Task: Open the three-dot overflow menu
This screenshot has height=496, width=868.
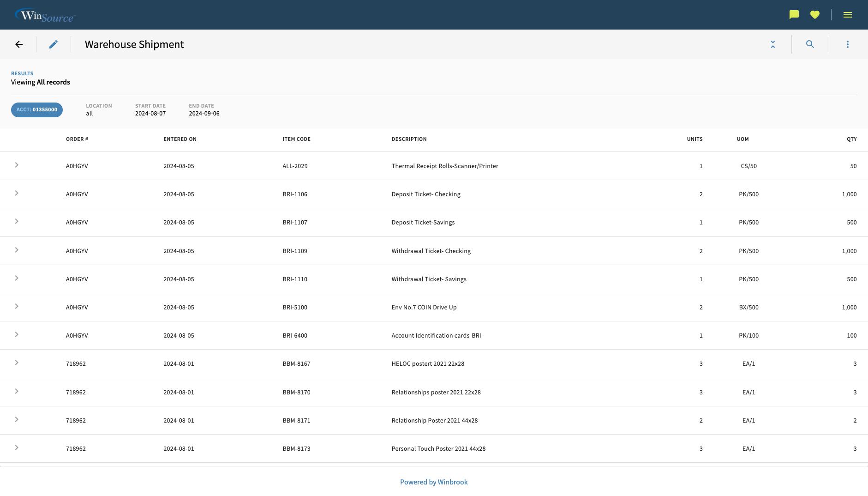Action: coord(848,44)
